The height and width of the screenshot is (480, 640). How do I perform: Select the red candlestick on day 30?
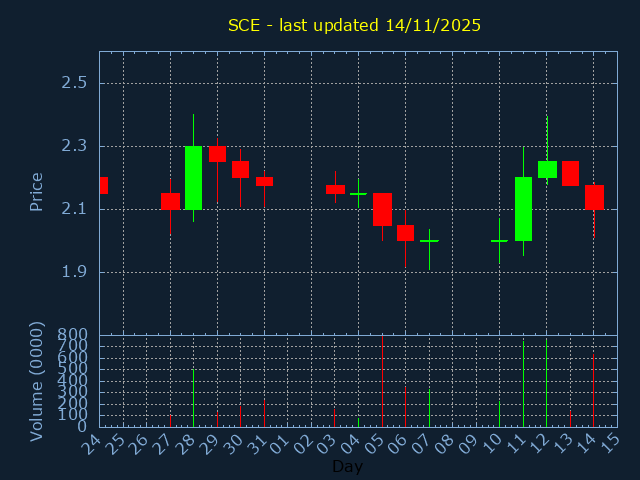[240, 169]
